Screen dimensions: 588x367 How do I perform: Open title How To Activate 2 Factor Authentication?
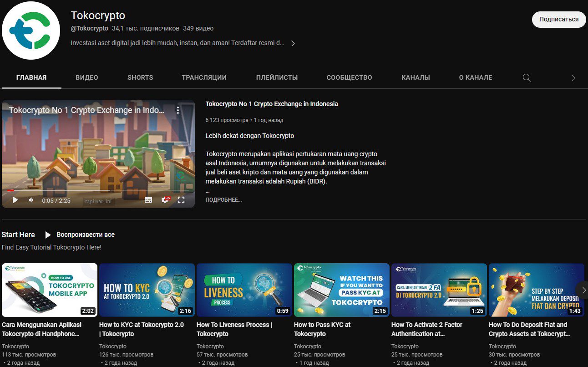(x=427, y=329)
